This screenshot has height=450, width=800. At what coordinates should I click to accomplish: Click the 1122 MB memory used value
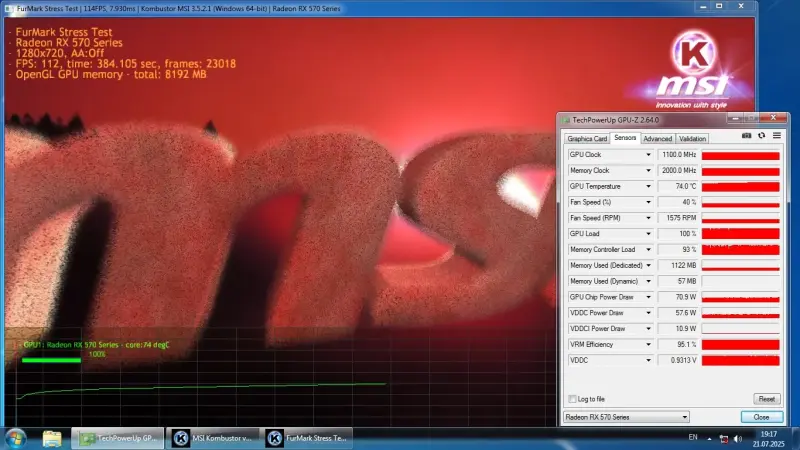(678, 265)
